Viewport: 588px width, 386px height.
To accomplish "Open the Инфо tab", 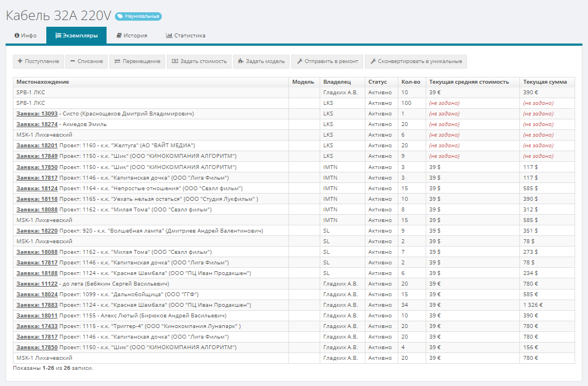I will coord(26,36).
